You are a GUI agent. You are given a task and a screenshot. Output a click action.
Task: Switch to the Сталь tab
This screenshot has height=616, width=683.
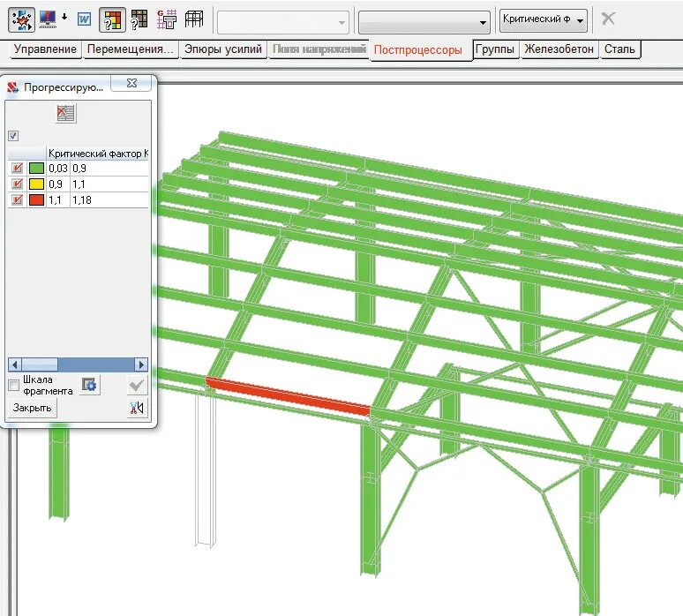(619, 49)
